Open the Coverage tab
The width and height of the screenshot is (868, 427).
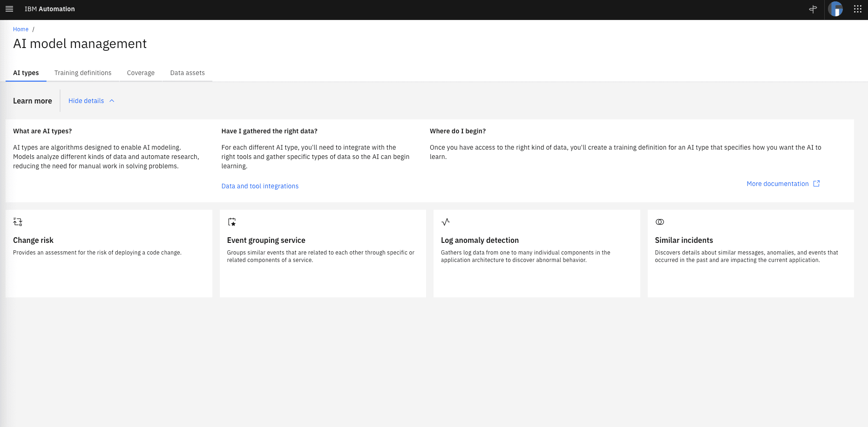coord(141,73)
